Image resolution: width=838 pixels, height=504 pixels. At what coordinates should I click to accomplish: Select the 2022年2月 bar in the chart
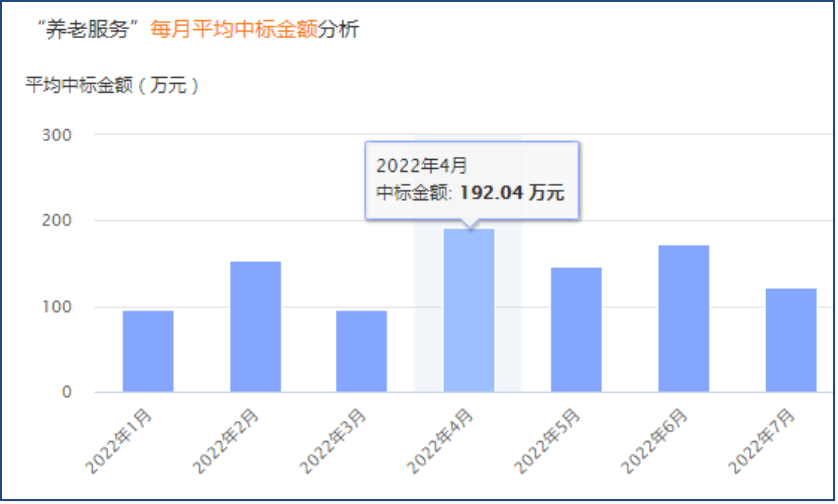[255, 327]
